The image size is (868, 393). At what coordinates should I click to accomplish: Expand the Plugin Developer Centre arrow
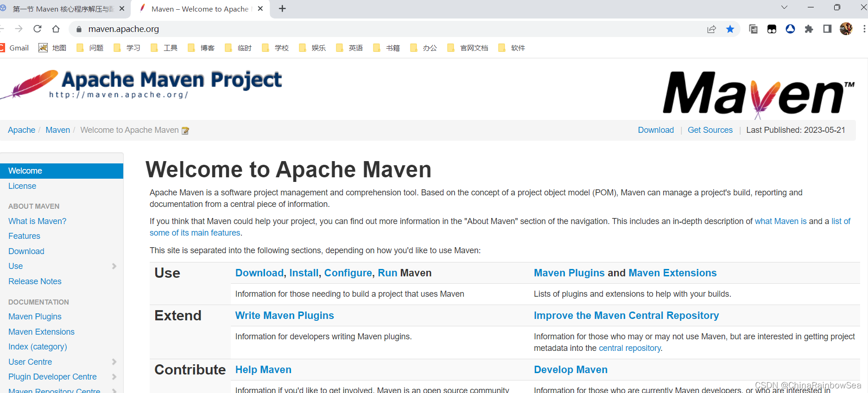point(114,377)
